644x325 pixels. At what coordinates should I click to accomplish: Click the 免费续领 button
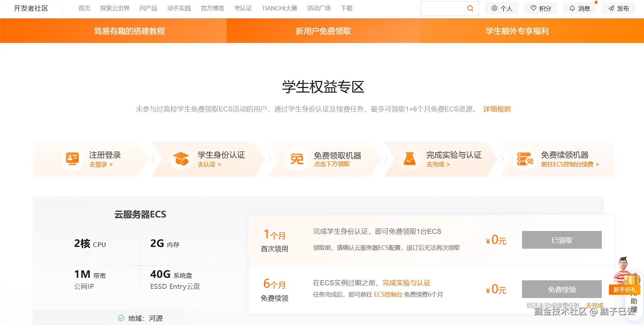click(562, 289)
